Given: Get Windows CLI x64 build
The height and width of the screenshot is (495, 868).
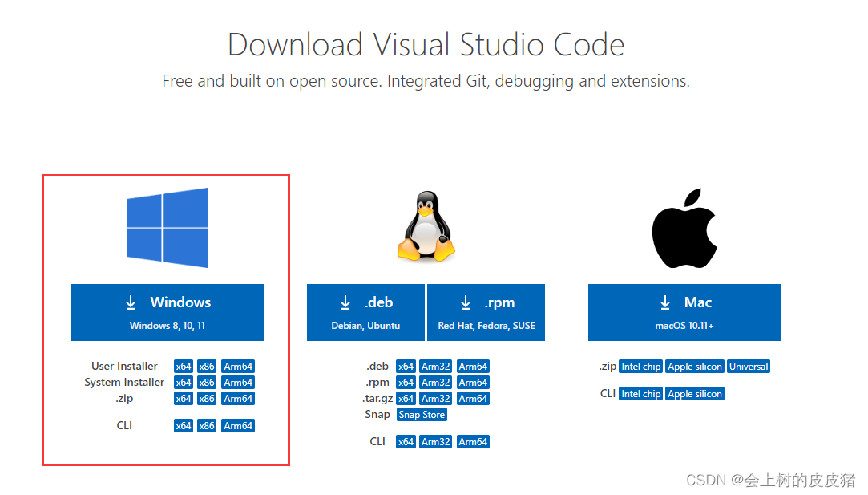Looking at the screenshot, I should click(184, 426).
